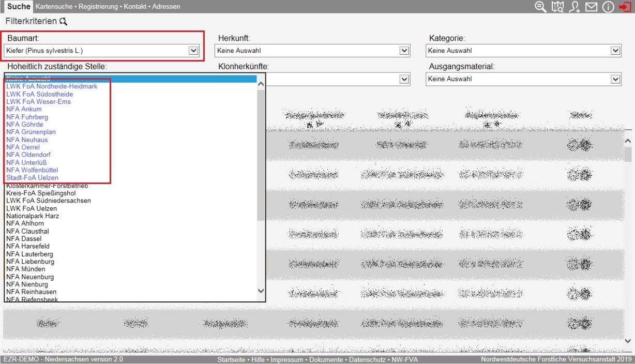Expand the Ausgangsmaterial dropdown
The image size is (635, 364).
pyautogui.click(x=615, y=79)
